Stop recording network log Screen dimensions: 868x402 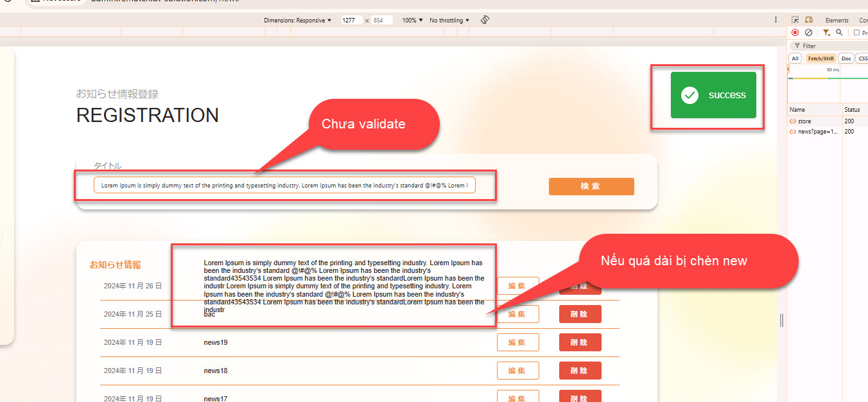(795, 33)
